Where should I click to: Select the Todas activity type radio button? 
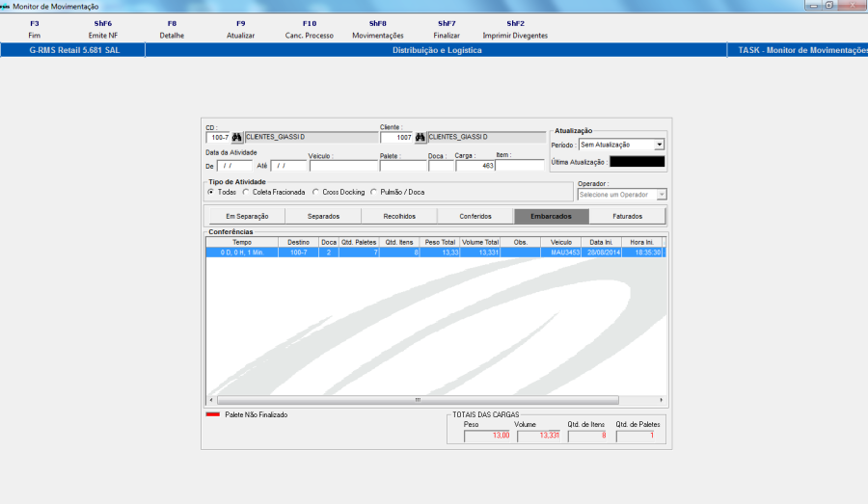211,192
